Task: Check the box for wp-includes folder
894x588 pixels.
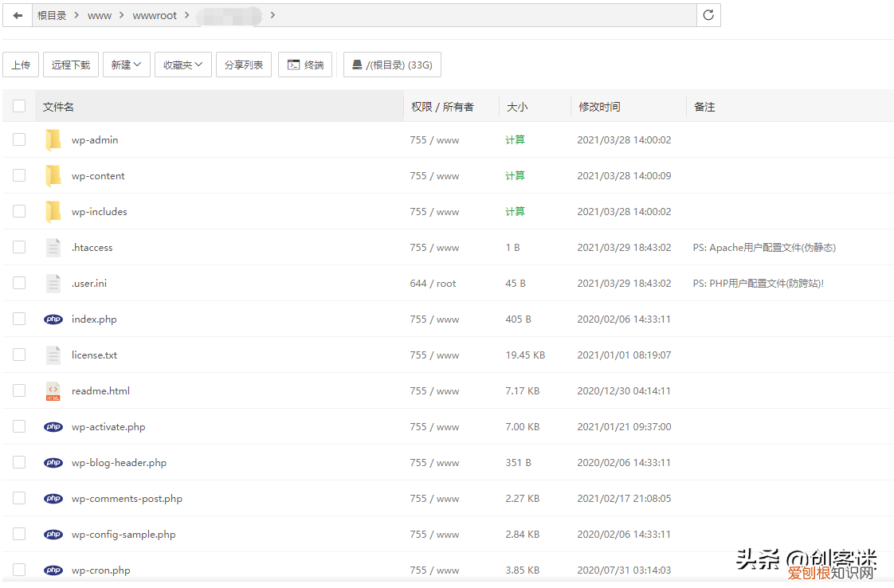Action: 19,211
